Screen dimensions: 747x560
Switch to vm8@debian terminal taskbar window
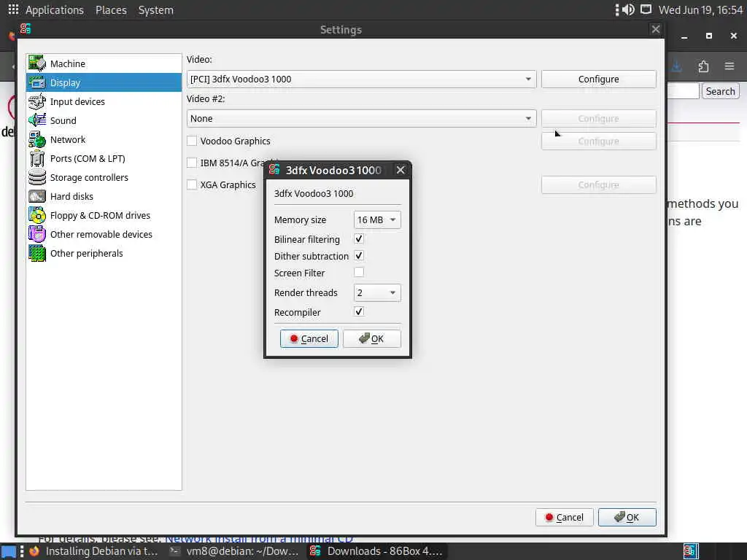coord(235,551)
